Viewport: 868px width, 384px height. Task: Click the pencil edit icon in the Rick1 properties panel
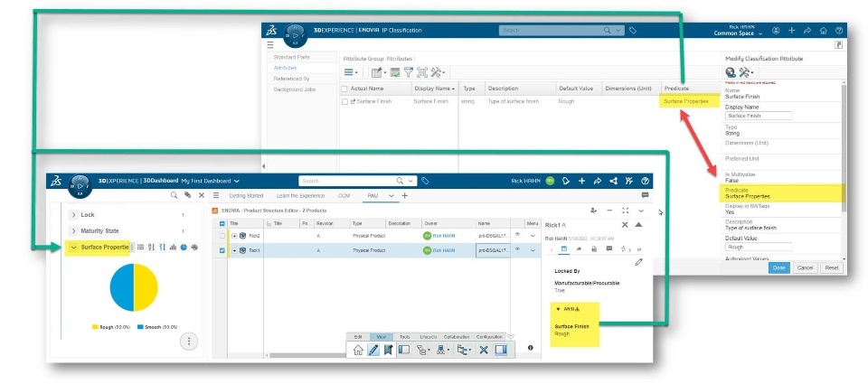coord(638,262)
